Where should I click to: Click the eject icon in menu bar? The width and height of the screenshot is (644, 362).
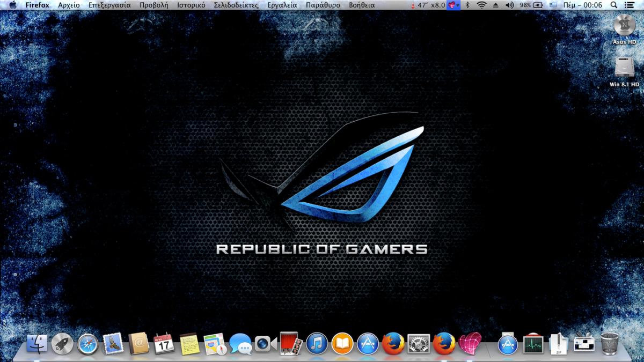coord(495,5)
